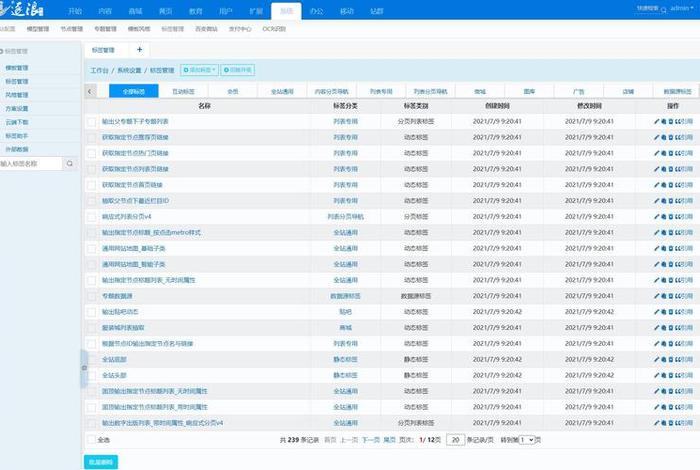The height and width of the screenshot is (470, 700).
Task: Click the records-per-page field showing 20
Action: (x=455, y=440)
